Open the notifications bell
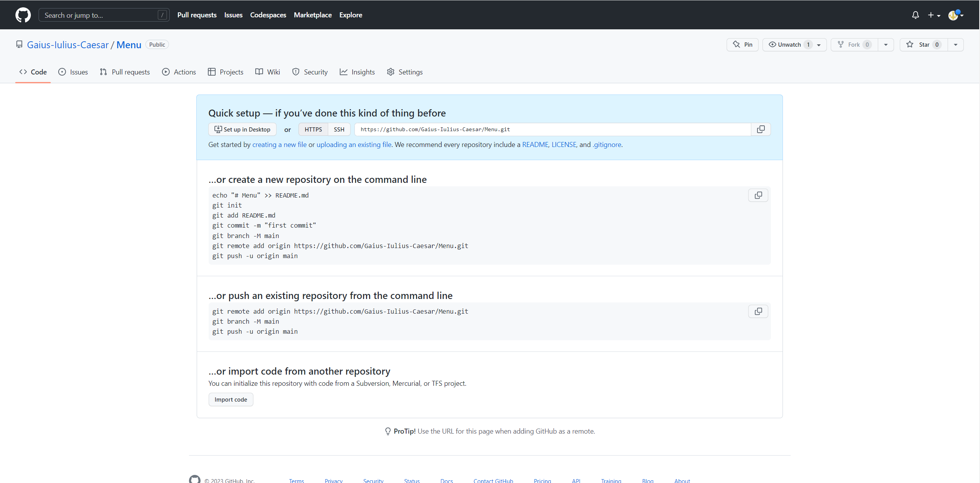 point(915,15)
